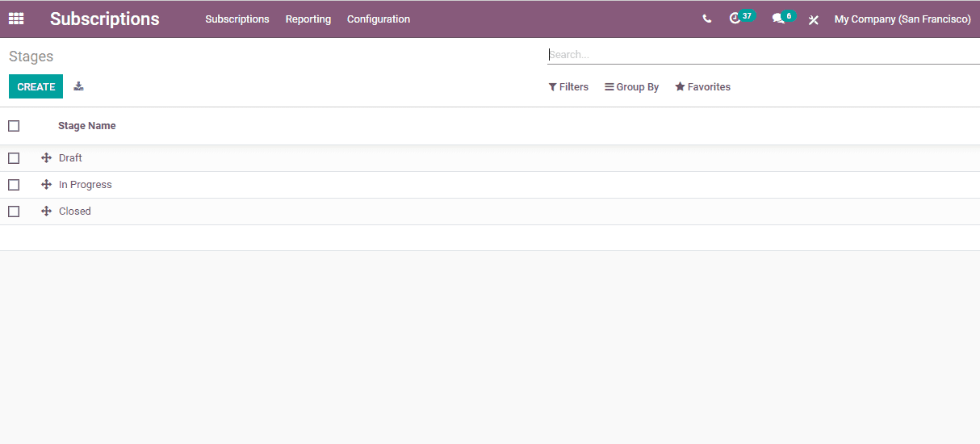Click the Subscriptions app title
This screenshot has height=444, width=980.
(105, 19)
